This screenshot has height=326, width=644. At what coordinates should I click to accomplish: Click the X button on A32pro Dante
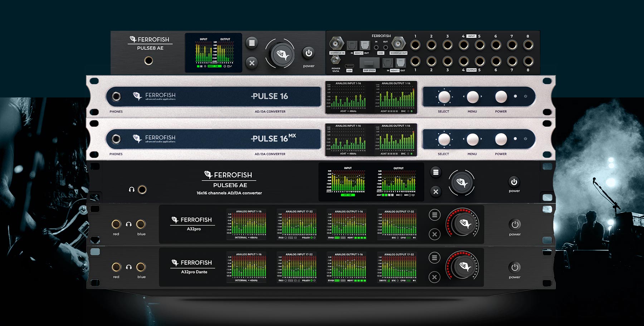click(434, 277)
